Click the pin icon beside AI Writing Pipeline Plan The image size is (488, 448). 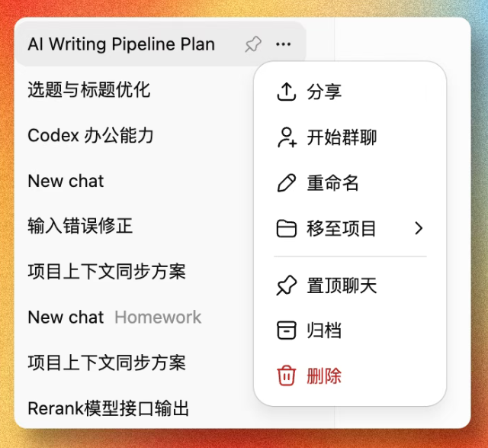point(253,44)
